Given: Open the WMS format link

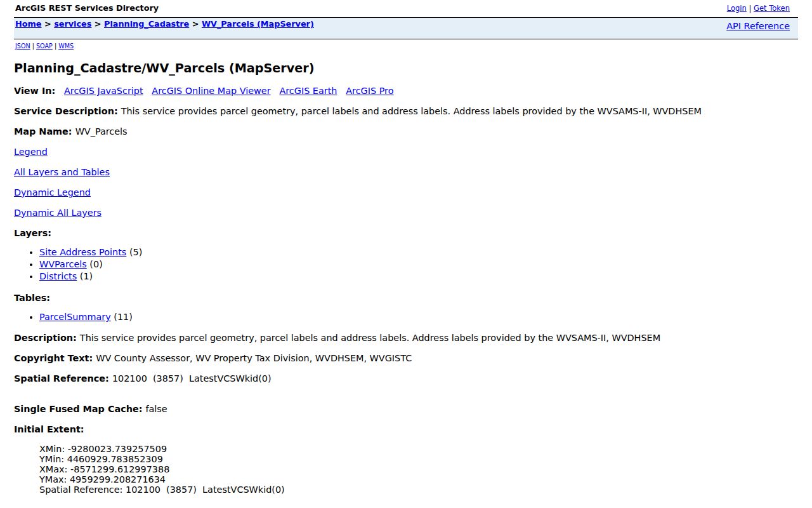Looking at the screenshot, I should [x=66, y=46].
